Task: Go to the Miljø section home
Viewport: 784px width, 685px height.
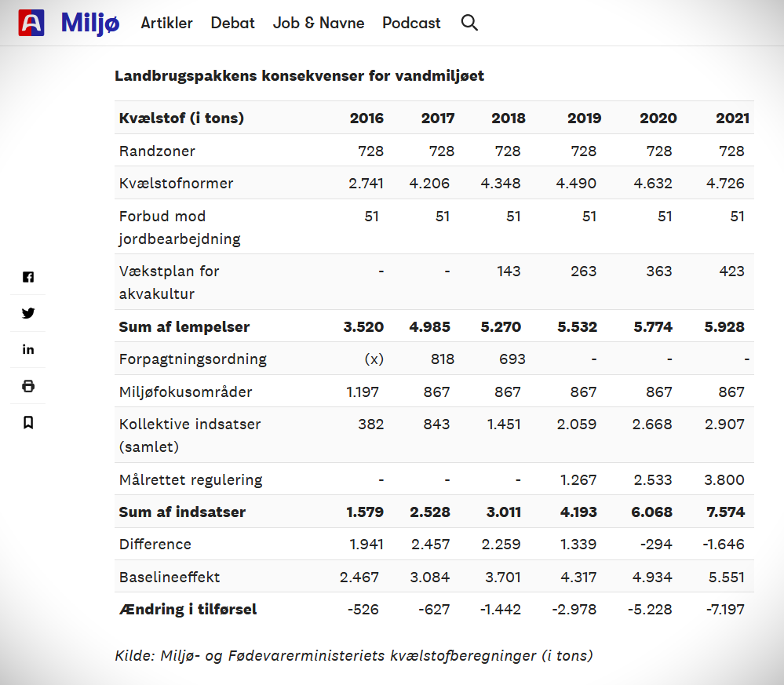Action: point(90,23)
